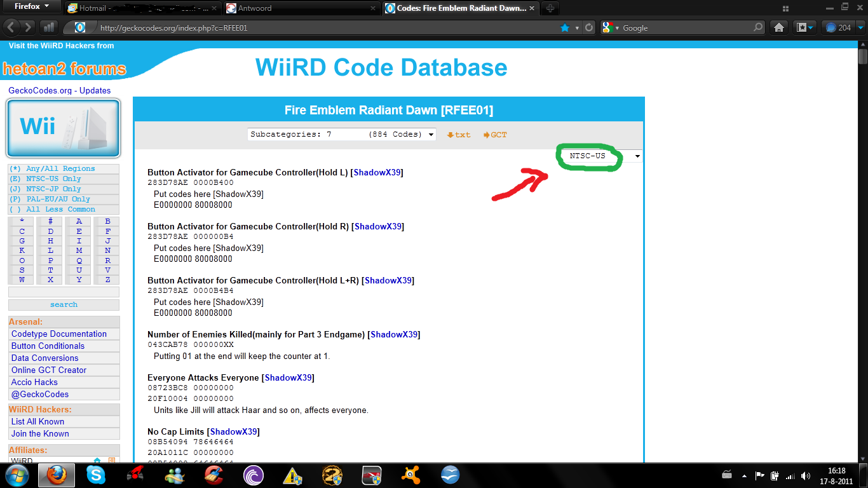Open the GeckoCodes.org - Updates link
The image size is (868, 488).
(59, 90)
